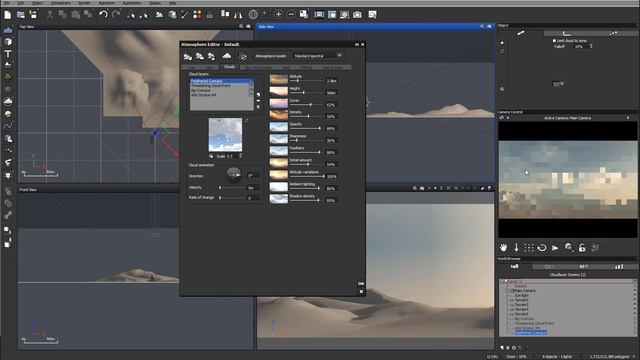Click the plant tool in left toolbar
Image resolution: width=640 pixels, height=360 pixels.
pyautogui.click(x=8, y=77)
